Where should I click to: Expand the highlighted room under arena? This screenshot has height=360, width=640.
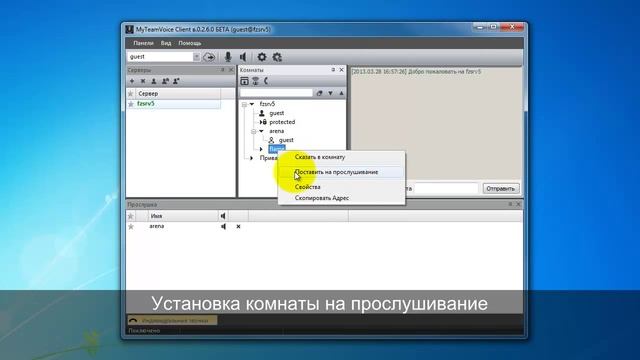tap(261, 149)
